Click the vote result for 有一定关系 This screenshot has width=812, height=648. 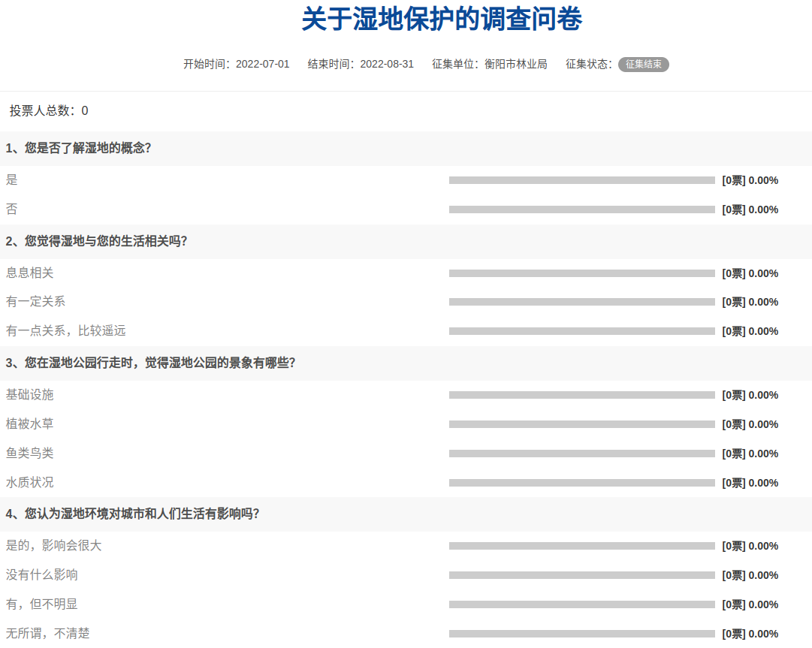coord(750,303)
